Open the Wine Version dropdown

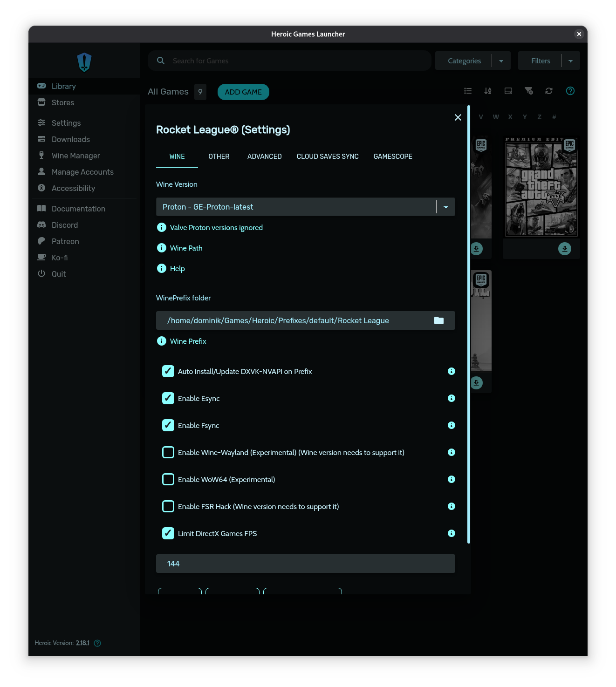(306, 207)
